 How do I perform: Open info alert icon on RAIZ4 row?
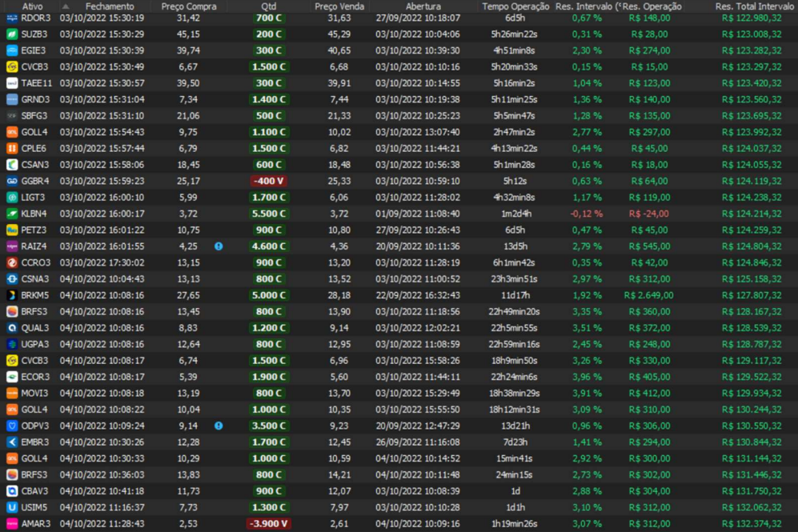click(219, 246)
